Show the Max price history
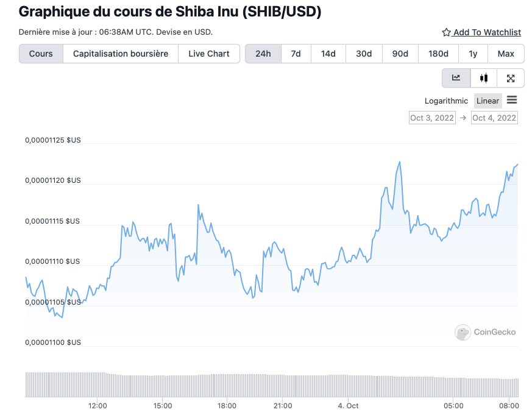The image size is (532, 418). (x=506, y=54)
